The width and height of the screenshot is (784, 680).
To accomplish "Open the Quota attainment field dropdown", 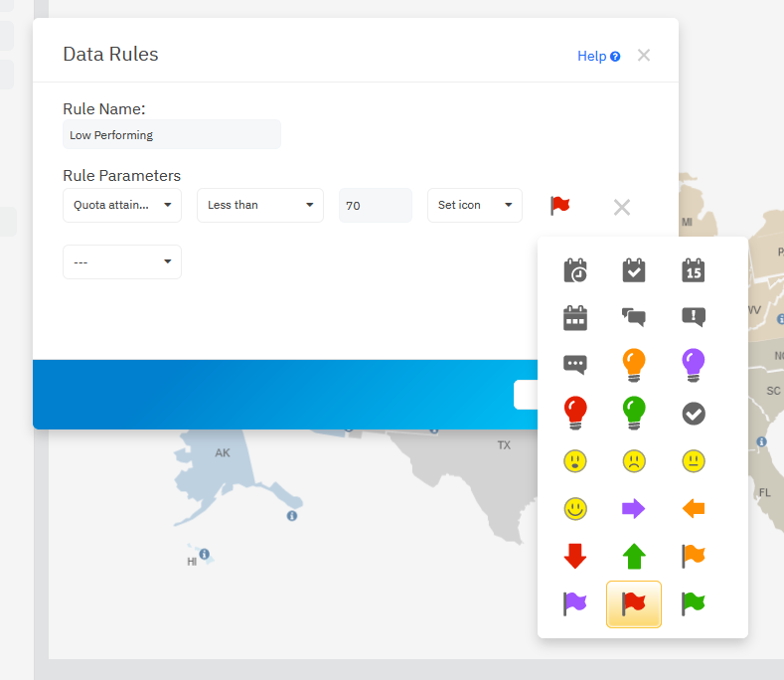I will coord(122,205).
